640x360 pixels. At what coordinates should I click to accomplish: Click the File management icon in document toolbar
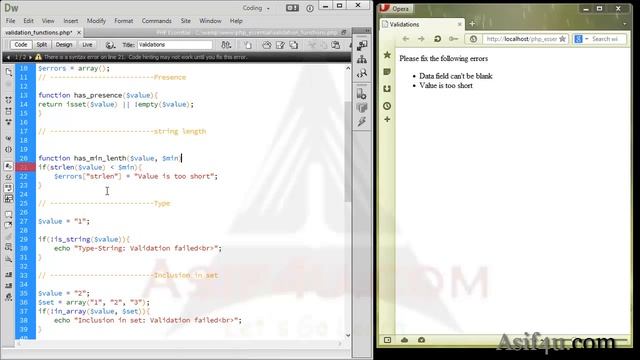[x=226, y=45]
